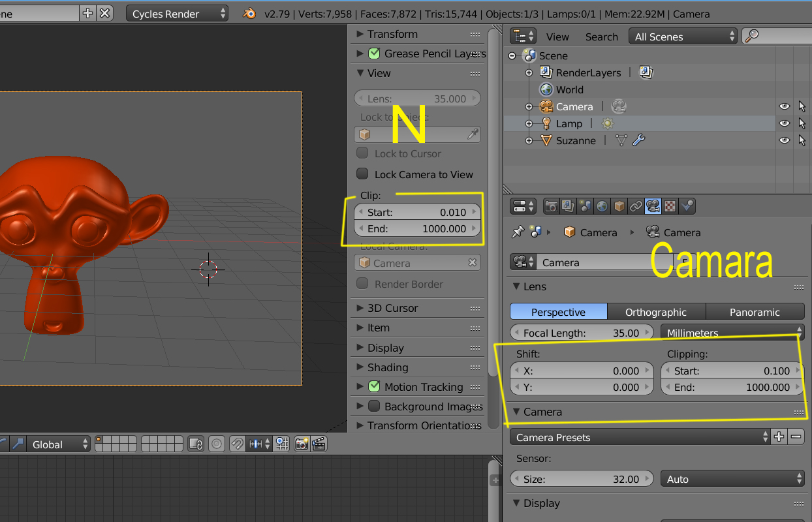812x522 pixels.
Task: Toggle Camera selectability arrow icon
Action: (802, 106)
